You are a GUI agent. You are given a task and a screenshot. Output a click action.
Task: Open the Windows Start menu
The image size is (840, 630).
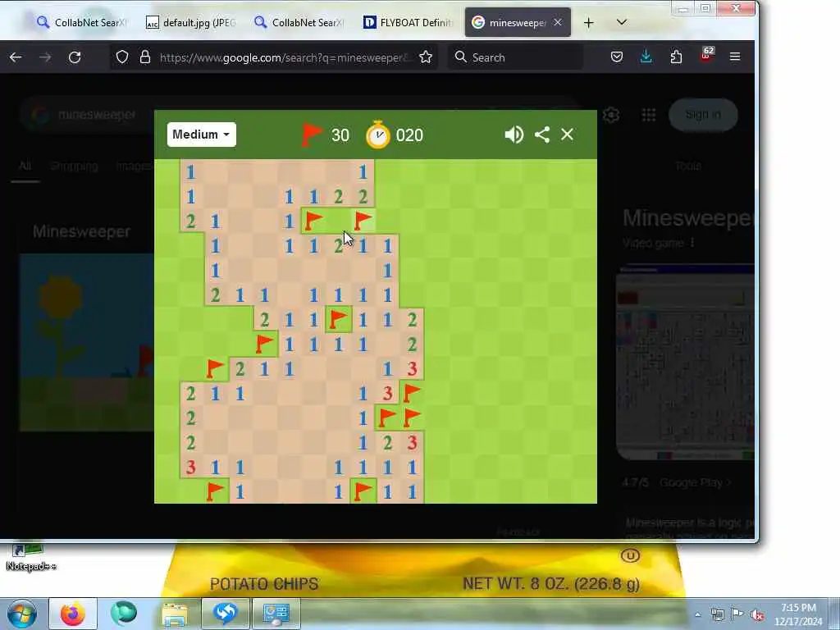tap(21, 614)
